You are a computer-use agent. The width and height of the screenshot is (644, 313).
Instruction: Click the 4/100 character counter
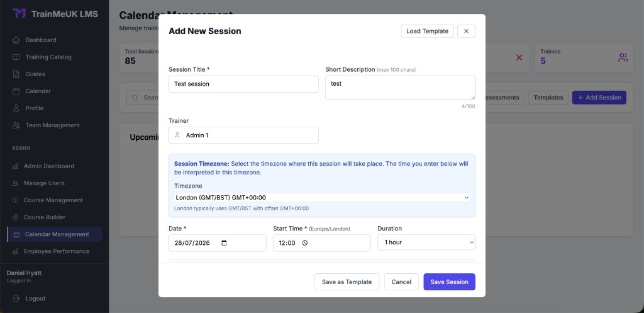468,106
